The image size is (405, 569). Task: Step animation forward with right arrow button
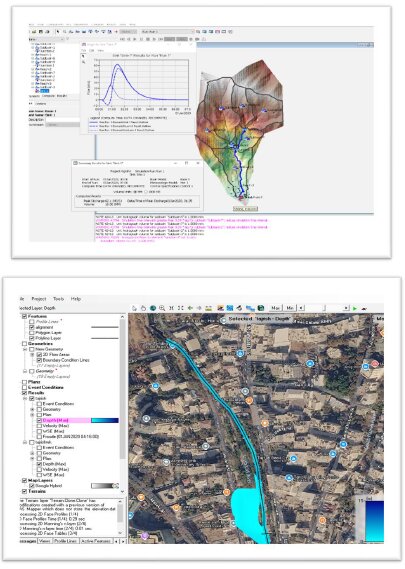(346, 308)
